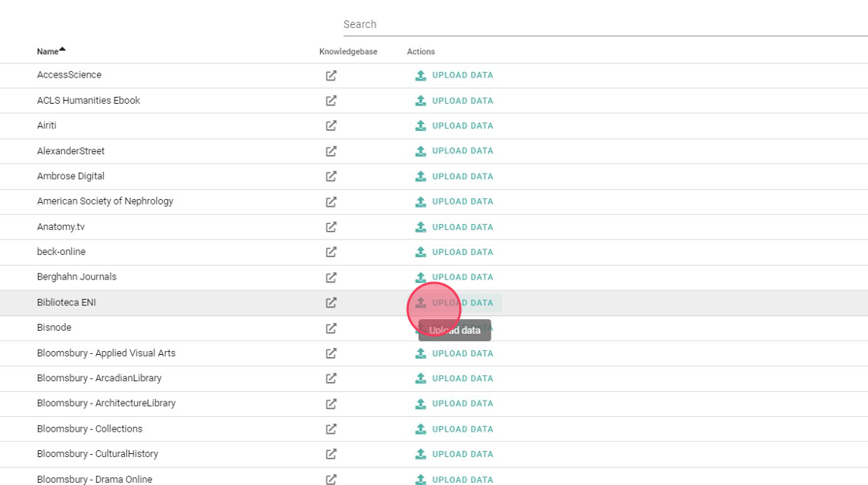Open knowledgebase link for Anatomy.tv
This screenshot has width=868, height=485.
coord(331,227)
